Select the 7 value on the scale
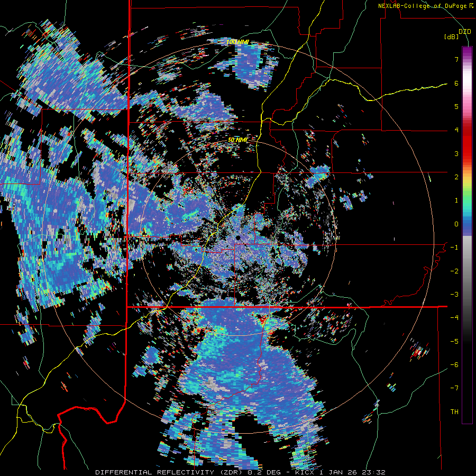The height and width of the screenshot is (476, 476). click(x=456, y=59)
